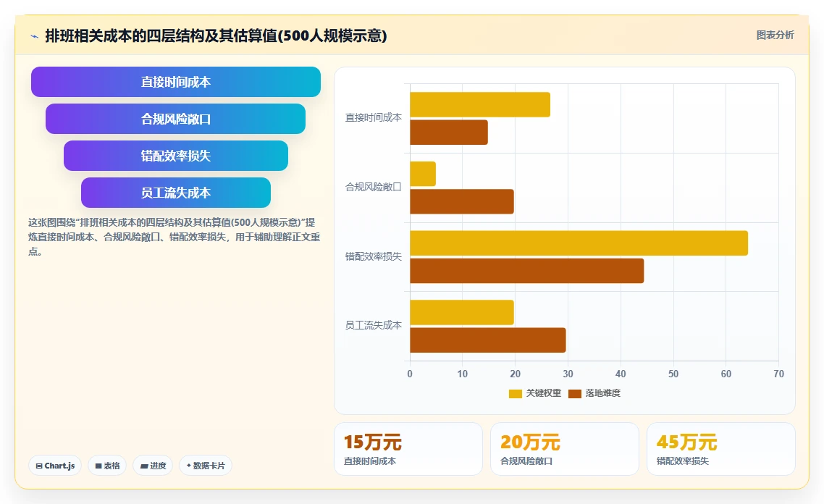This screenshot has width=824, height=504.
Task: Click brown 落地难度 bar for 员工流失成本
Action: click(x=488, y=340)
